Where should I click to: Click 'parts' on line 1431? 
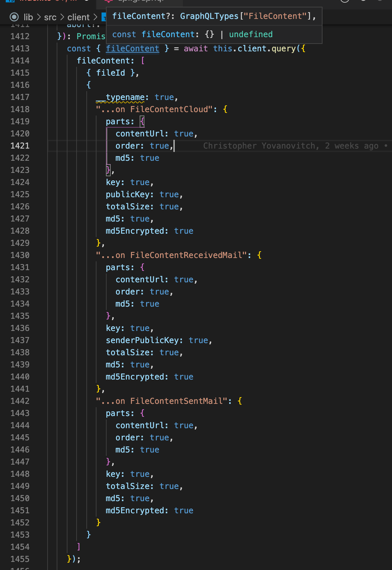118,267
